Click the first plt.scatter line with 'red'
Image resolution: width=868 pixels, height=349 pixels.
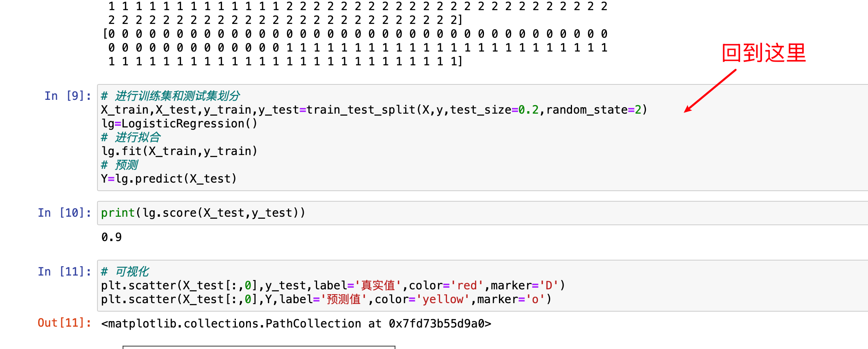(x=333, y=286)
